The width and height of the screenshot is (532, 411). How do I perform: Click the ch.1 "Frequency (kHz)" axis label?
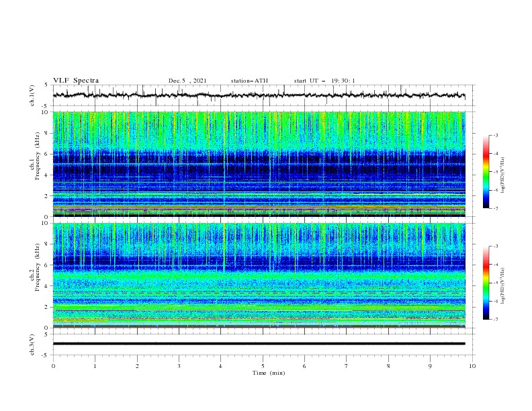(37, 156)
